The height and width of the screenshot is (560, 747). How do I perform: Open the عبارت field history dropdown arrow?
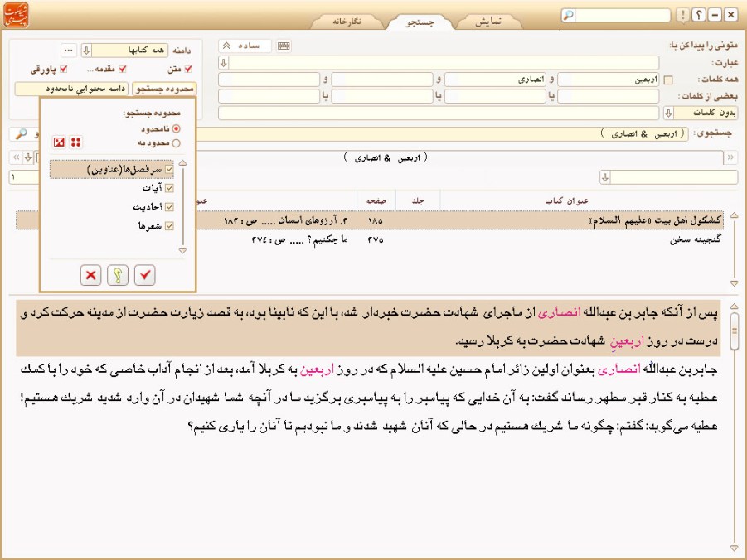(x=223, y=62)
